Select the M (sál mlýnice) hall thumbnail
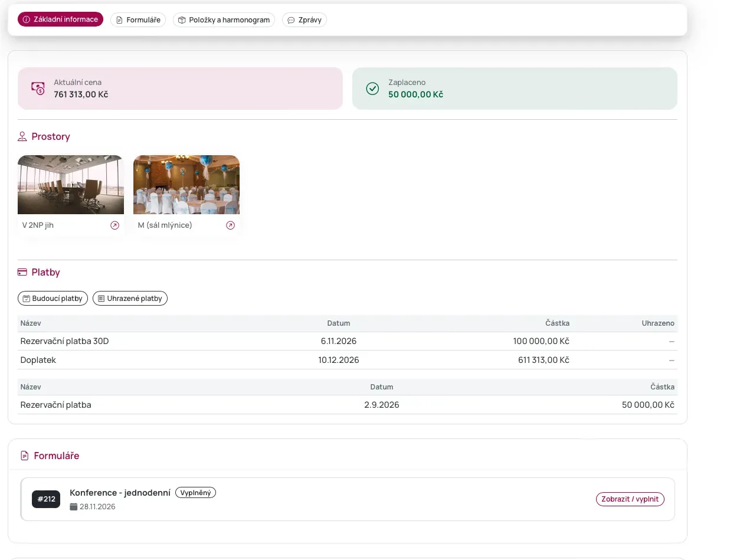 click(186, 185)
